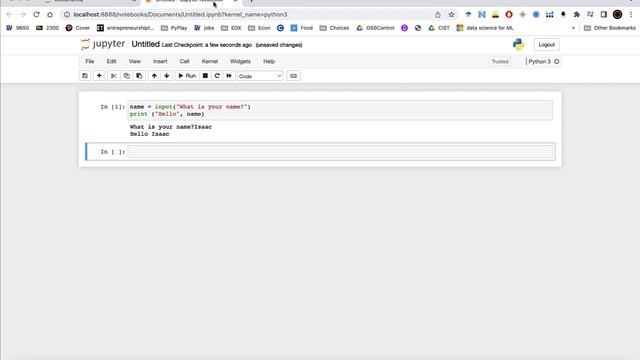Screen dimensions: 640x360
Task: Open the Help menu
Action: 269,61
